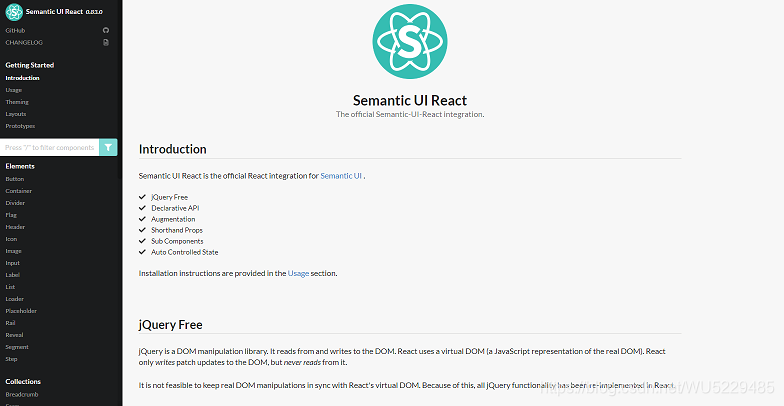Open the Prototypes page
The height and width of the screenshot is (406, 784).
click(x=20, y=126)
